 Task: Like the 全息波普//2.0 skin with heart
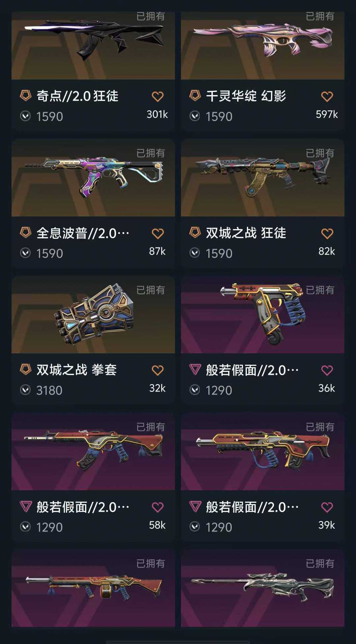[x=158, y=234]
